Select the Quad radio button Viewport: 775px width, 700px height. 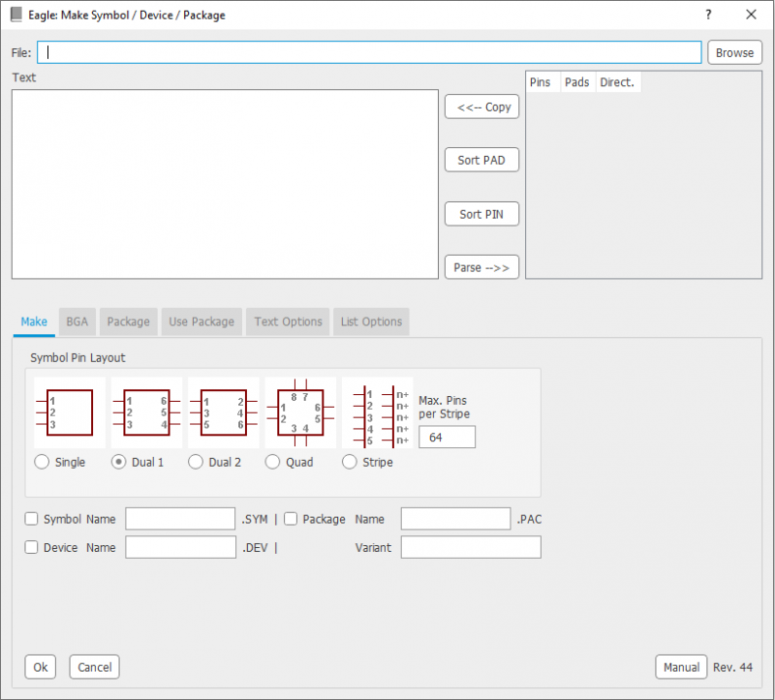272,463
